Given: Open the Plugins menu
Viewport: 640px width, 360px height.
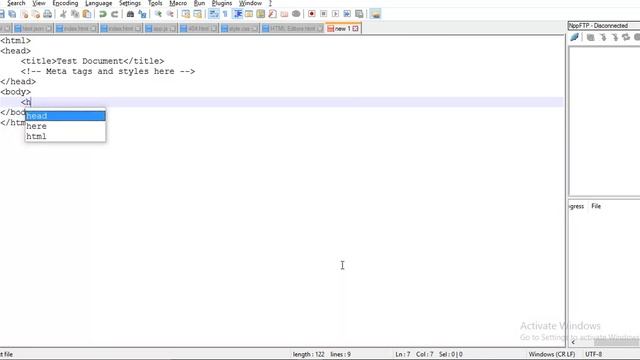Looking at the screenshot, I should [x=222, y=3].
